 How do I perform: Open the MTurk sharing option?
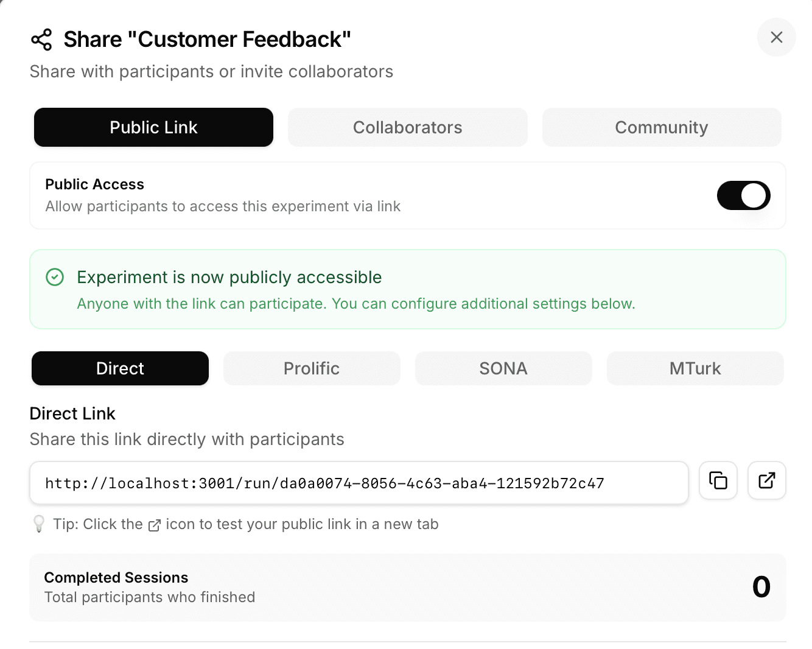point(695,368)
